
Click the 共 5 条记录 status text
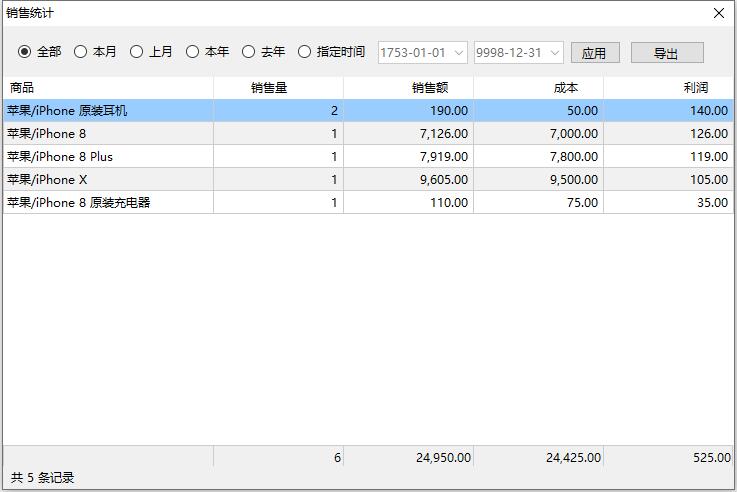pyautogui.click(x=42, y=478)
